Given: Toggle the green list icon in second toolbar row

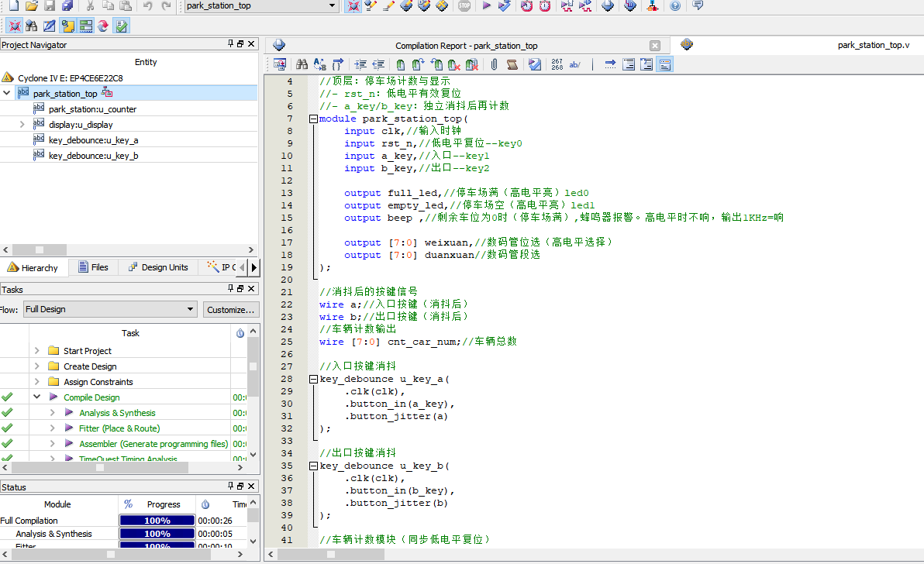Looking at the screenshot, I should pos(86,26).
